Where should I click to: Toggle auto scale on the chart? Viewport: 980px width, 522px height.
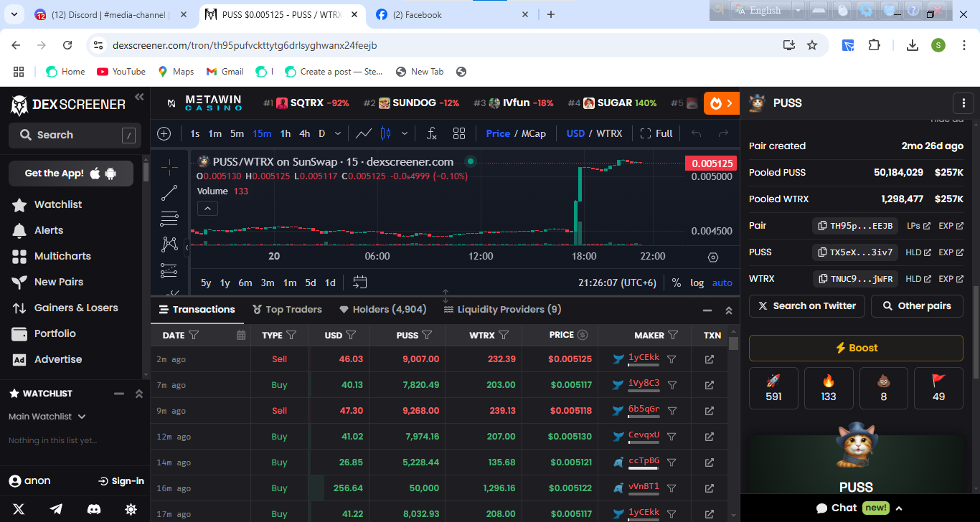tap(722, 283)
